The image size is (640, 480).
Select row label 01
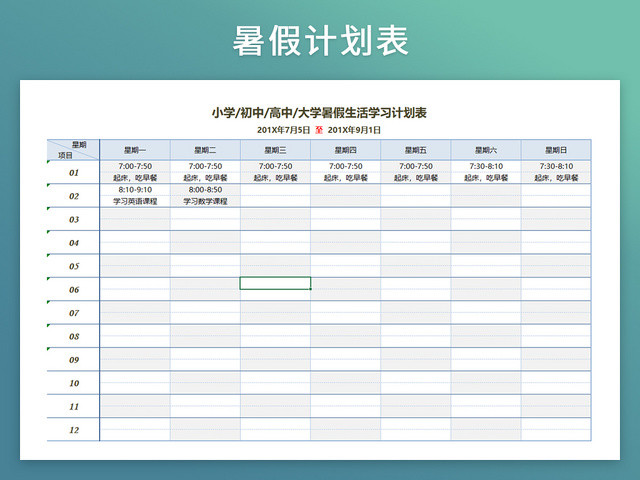(x=73, y=172)
